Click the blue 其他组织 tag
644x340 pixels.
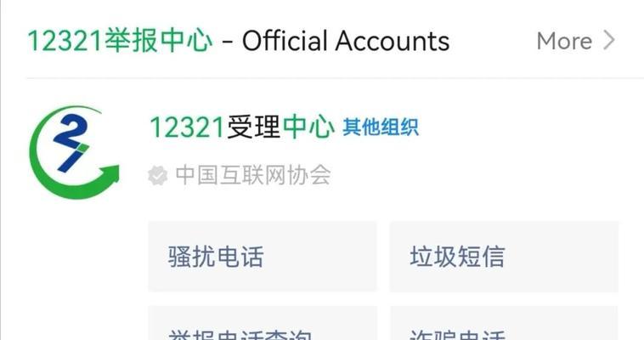click(381, 127)
